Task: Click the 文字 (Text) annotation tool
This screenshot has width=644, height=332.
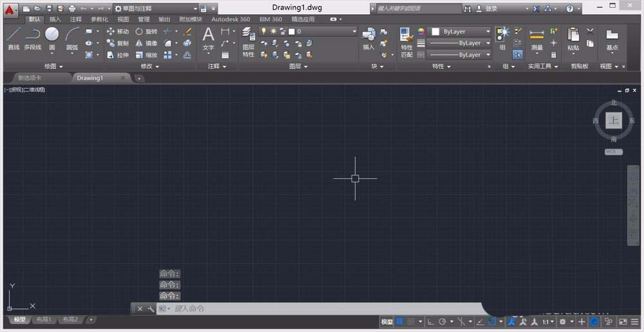Action: [208, 39]
